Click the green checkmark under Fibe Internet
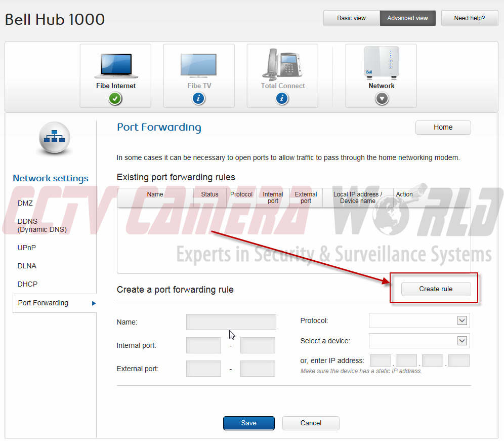The image size is (504, 441). [115, 98]
